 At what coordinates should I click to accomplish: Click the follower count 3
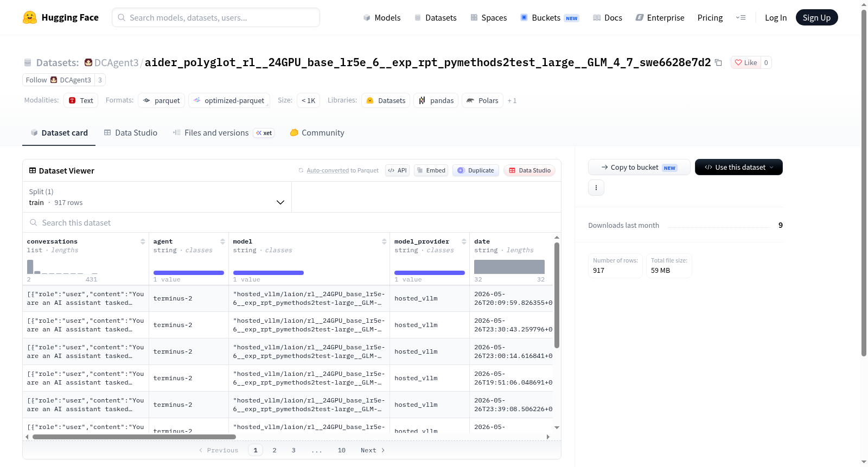100,80
